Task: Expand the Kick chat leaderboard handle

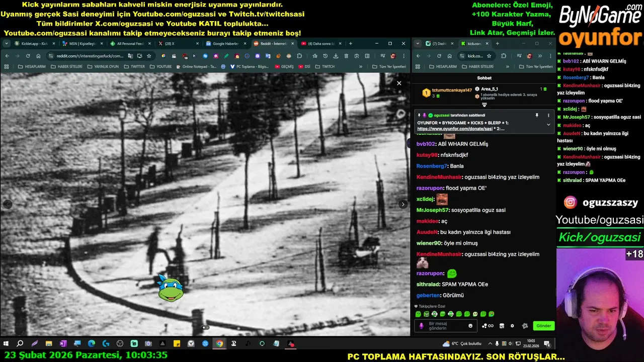Action: pos(485,105)
